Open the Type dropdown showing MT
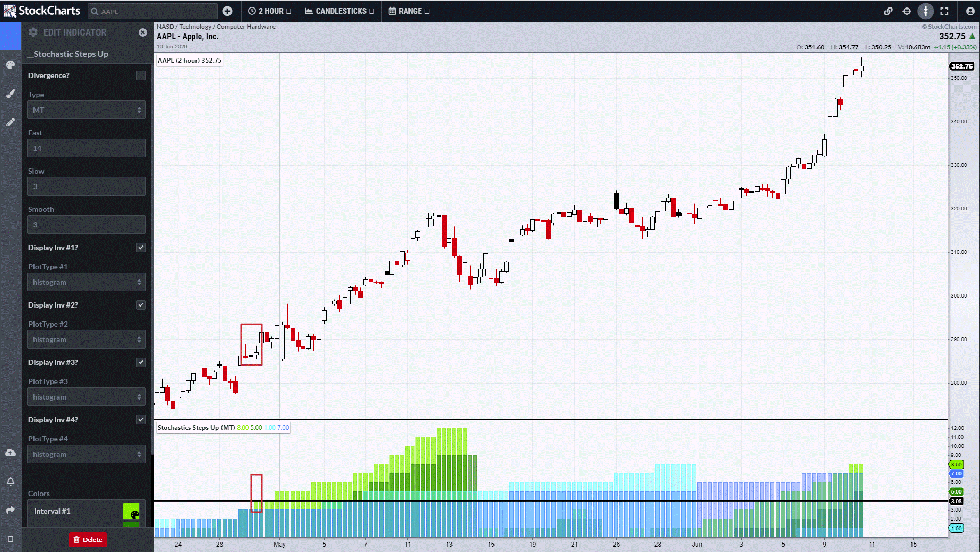Image resolution: width=980 pixels, height=552 pixels. click(x=86, y=110)
